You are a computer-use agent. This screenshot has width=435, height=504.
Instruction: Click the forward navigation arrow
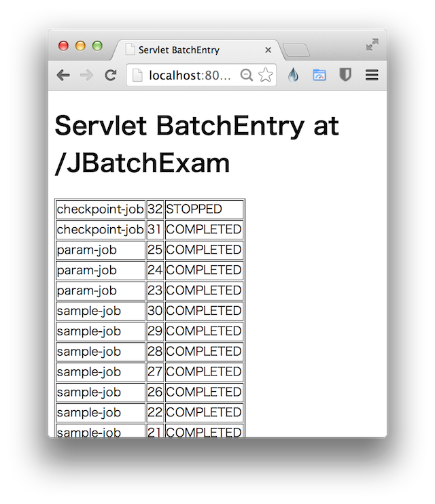(86, 75)
